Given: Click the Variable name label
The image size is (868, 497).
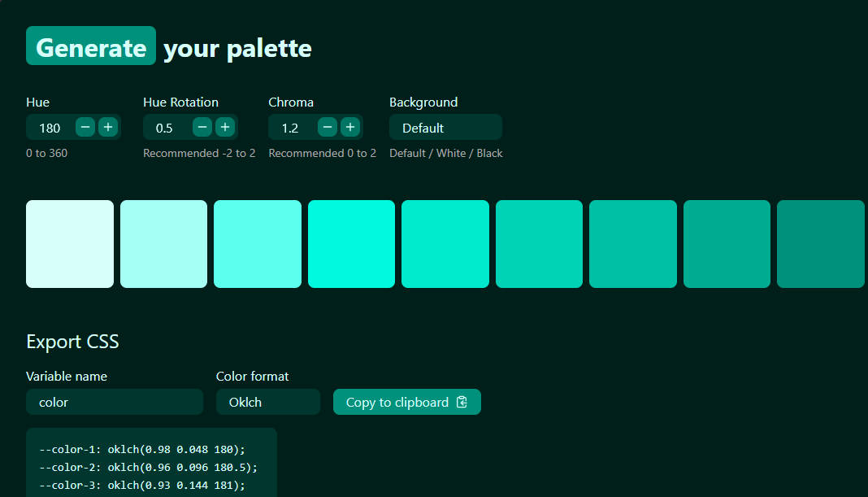Looking at the screenshot, I should tap(67, 377).
